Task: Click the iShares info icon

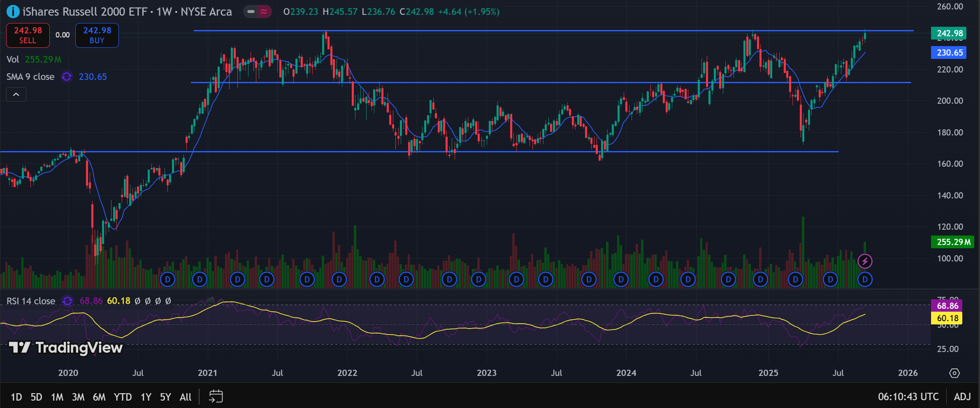Action: 13,12
